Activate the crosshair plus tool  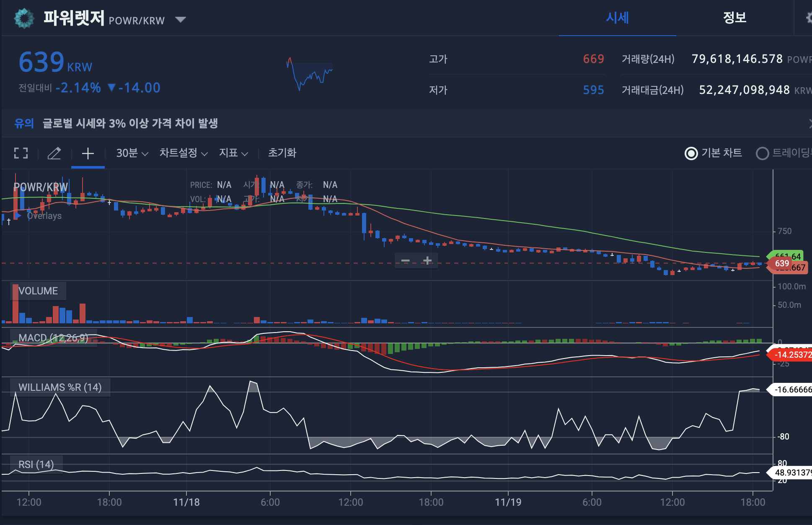pos(88,153)
